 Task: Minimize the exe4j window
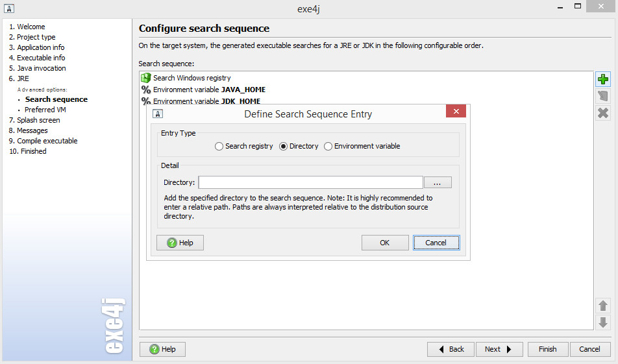[x=560, y=7]
